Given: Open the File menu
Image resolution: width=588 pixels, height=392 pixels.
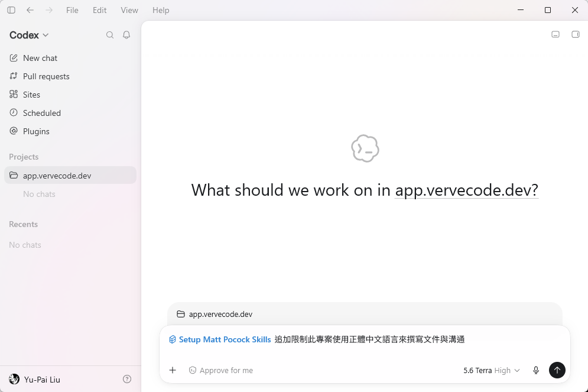Looking at the screenshot, I should tap(72, 10).
